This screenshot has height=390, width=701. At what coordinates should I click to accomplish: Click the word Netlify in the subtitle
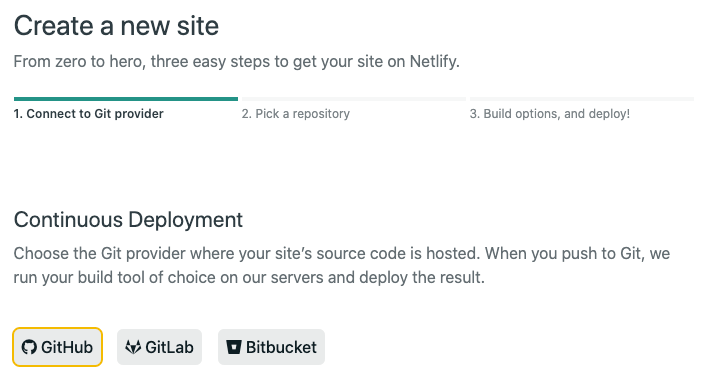(x=435, y=61)
